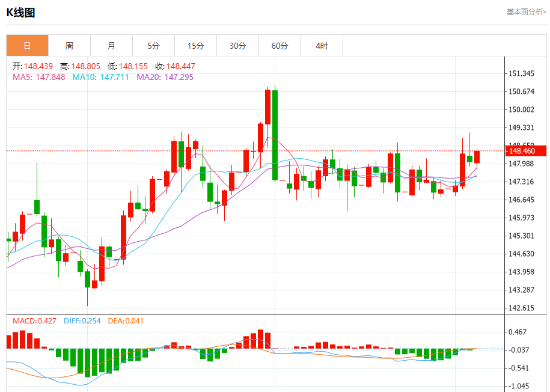Open the 60分 interval tab

click(x=280, y=46)
